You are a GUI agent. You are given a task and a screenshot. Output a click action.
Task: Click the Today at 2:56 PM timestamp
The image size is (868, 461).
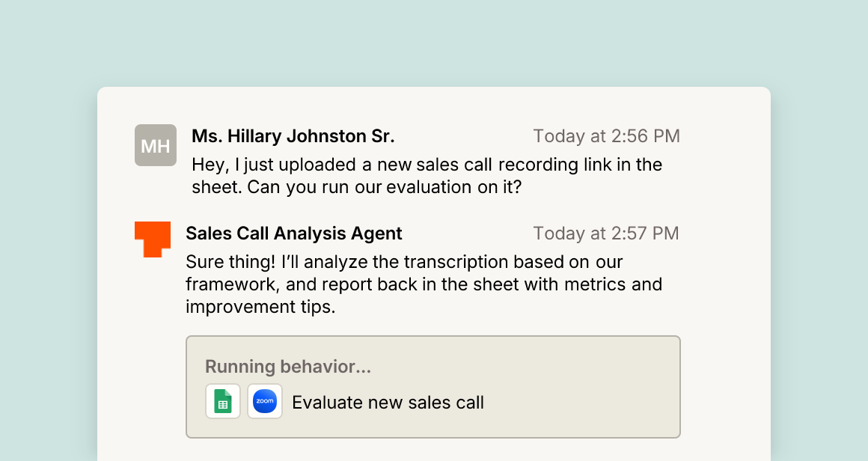click(x=606, y=136)
